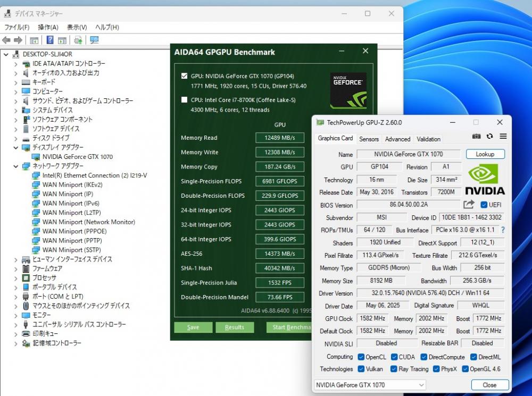The height and width of the screenshot is (396, 532).
Task: Toggle the GPU NVIDIA GeForce GTX 1070 checkbox
Action: click(184, 76)
